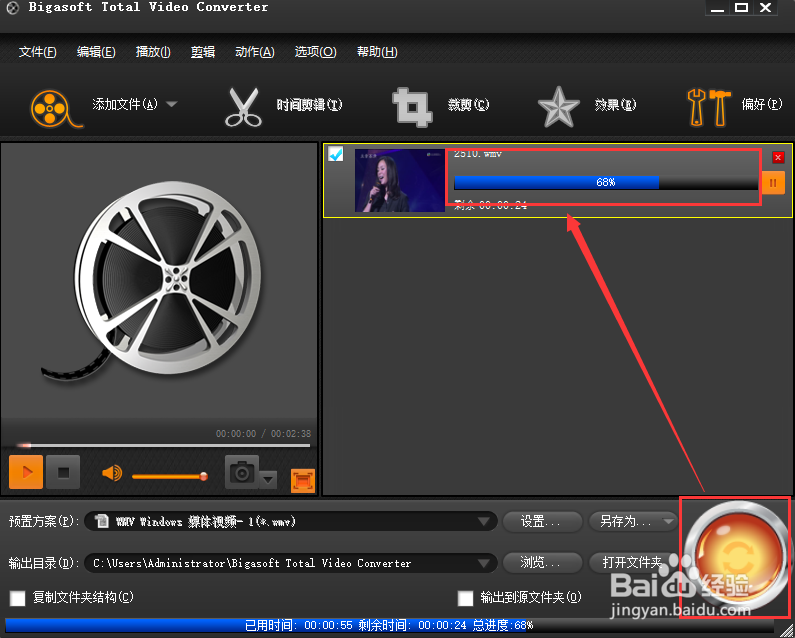Take snapshot with camera icon
Image resolution: width=795 pixels, height=638 pixels.
[242, 472]
